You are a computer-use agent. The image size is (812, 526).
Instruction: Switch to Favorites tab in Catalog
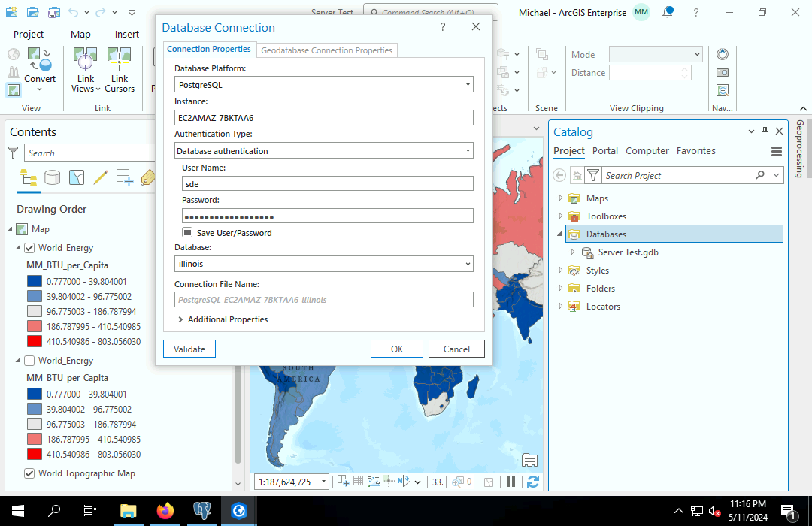(695, 150)
